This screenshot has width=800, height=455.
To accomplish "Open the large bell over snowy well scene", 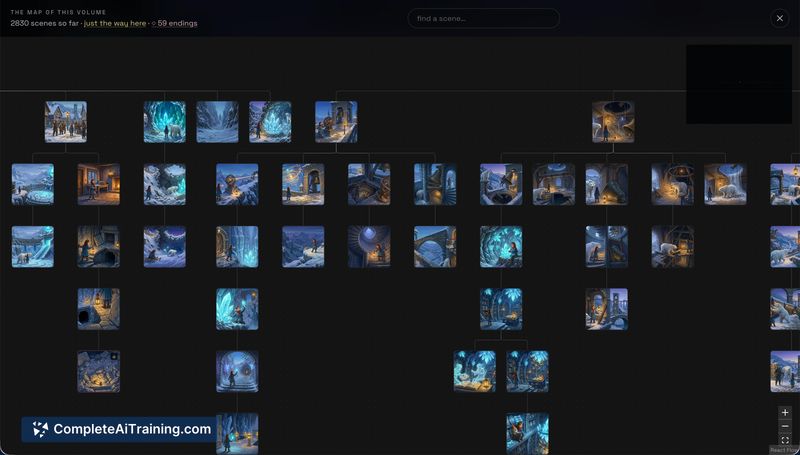I will (x=501, y=184).
